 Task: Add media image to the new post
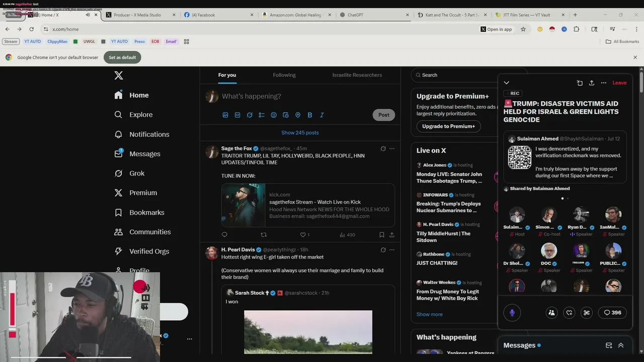pos(225,115)
